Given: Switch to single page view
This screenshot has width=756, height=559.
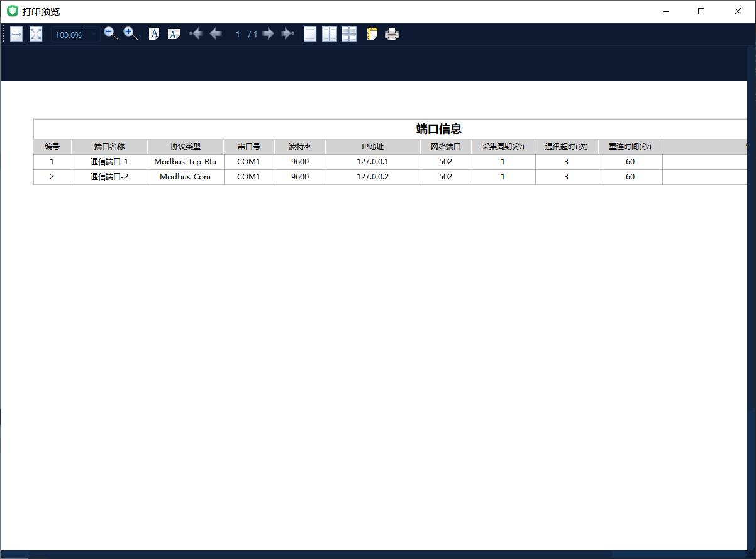Looking at the screenshot, I should click(310, 34).
